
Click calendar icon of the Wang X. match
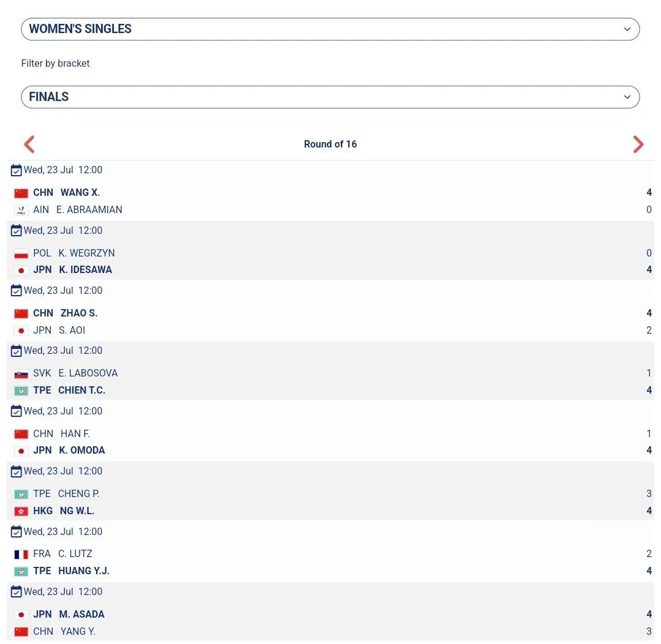16,170
